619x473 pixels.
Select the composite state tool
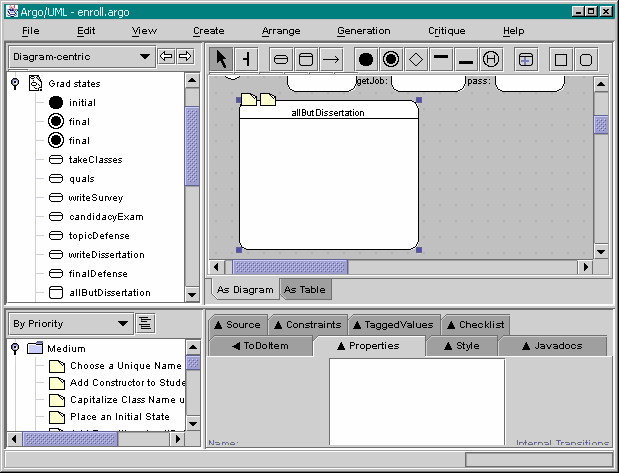[x=306, y=60]
